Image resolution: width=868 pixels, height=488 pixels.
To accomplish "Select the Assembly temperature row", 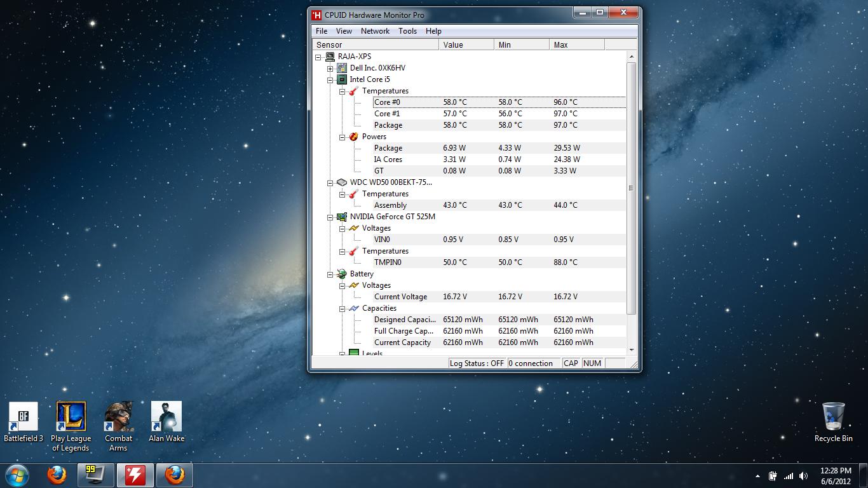I will click(x=499, y=205).
